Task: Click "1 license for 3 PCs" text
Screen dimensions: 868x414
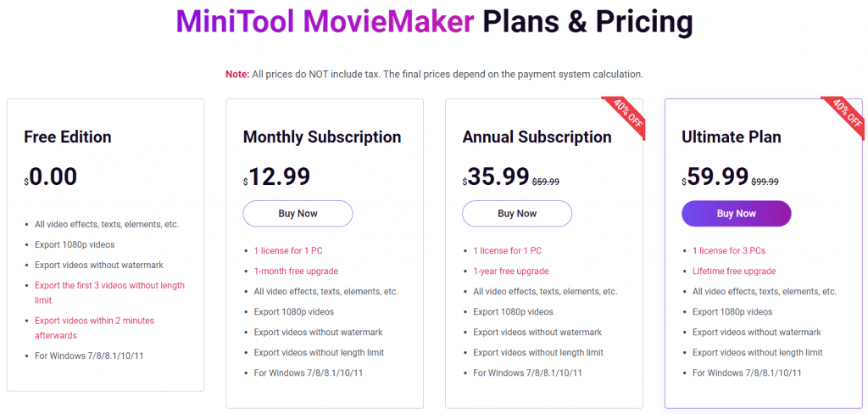Action: click(x=729, y=251)
